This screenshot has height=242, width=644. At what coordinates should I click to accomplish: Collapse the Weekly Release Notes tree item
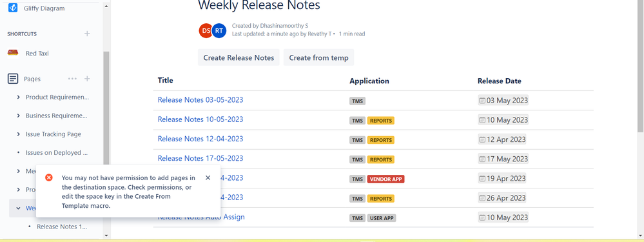coord(19,208)
